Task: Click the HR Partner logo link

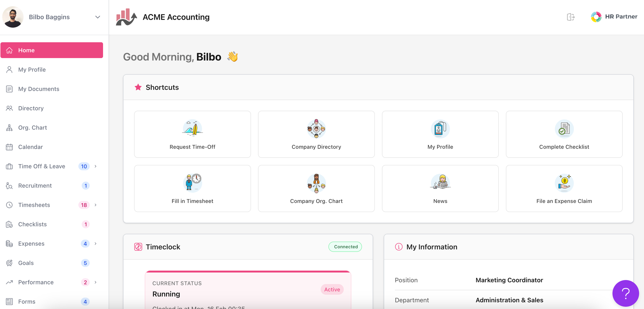Action: point(614,17)
